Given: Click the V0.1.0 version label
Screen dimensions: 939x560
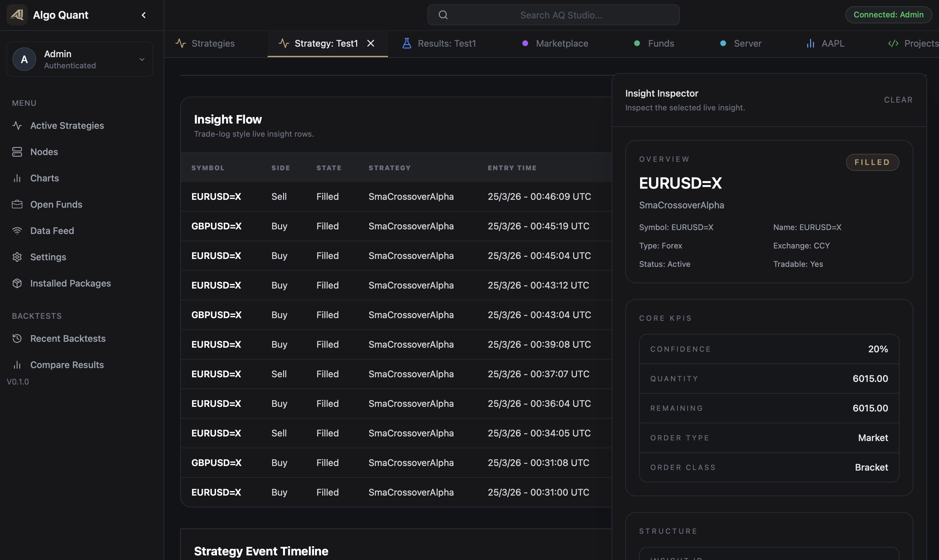Looking at the screenshot, I should (18, 382).
